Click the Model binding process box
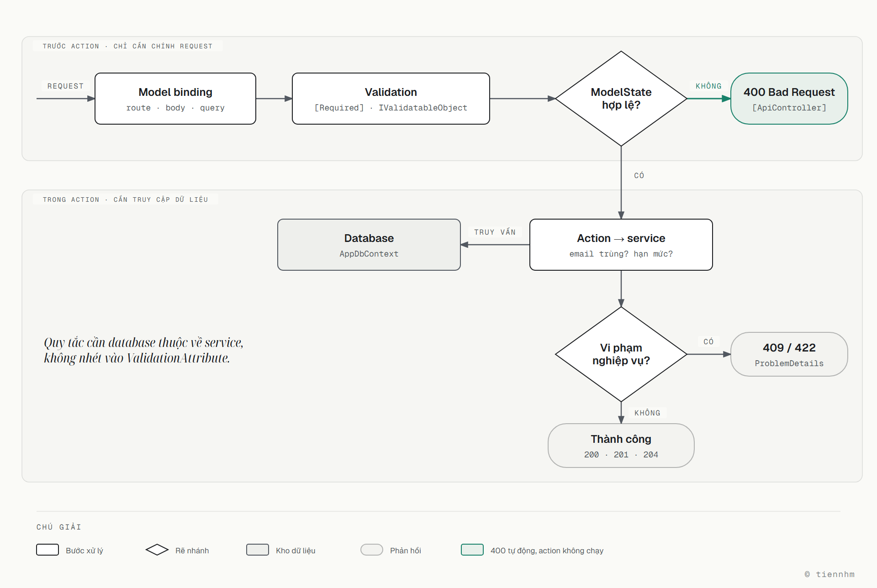The height and width of the screenshot is (588, 877). coord(175,99)
